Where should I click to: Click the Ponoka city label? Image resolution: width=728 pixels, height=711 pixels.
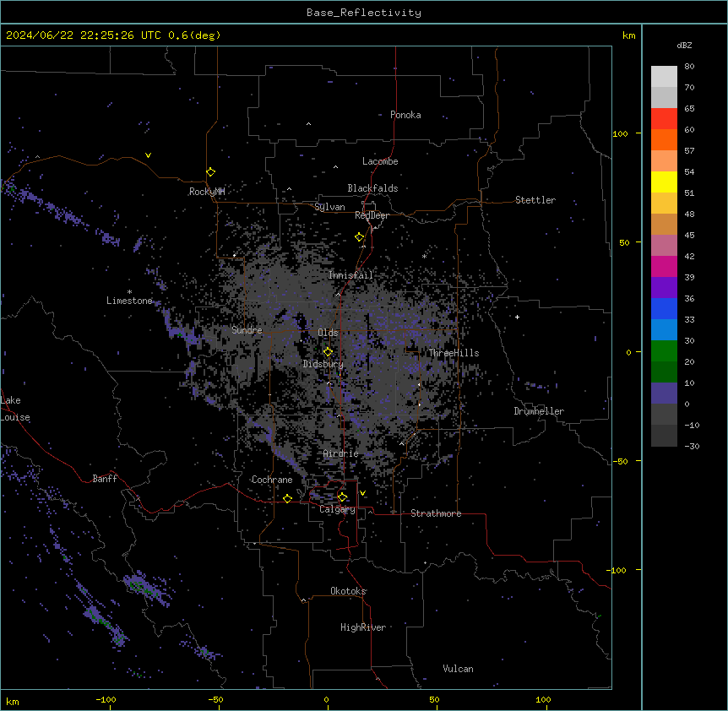click(405, 115)
